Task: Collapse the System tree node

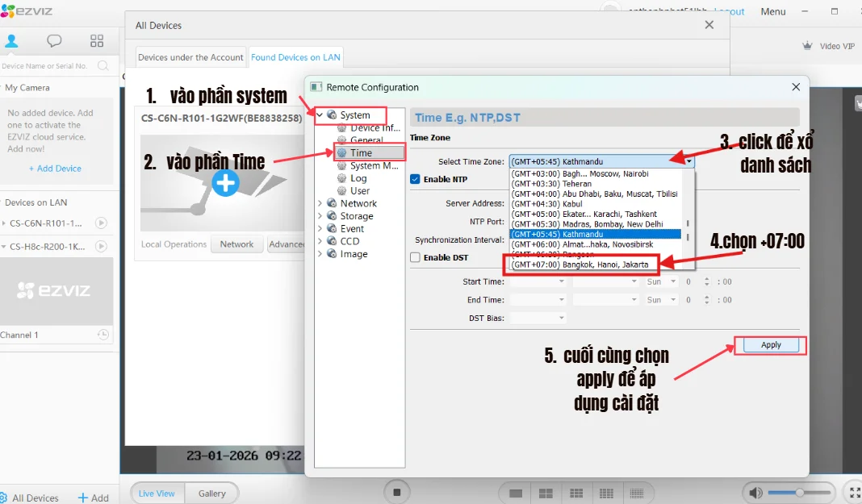Action: 320,115
